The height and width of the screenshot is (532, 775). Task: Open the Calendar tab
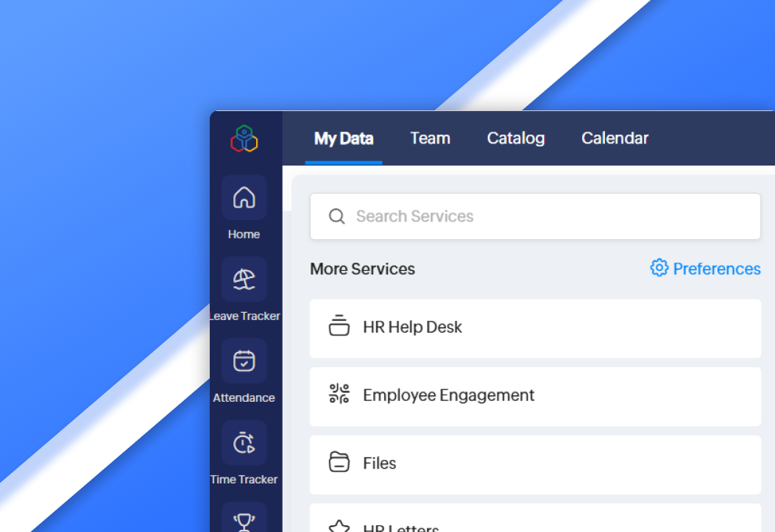pos(615,138)
